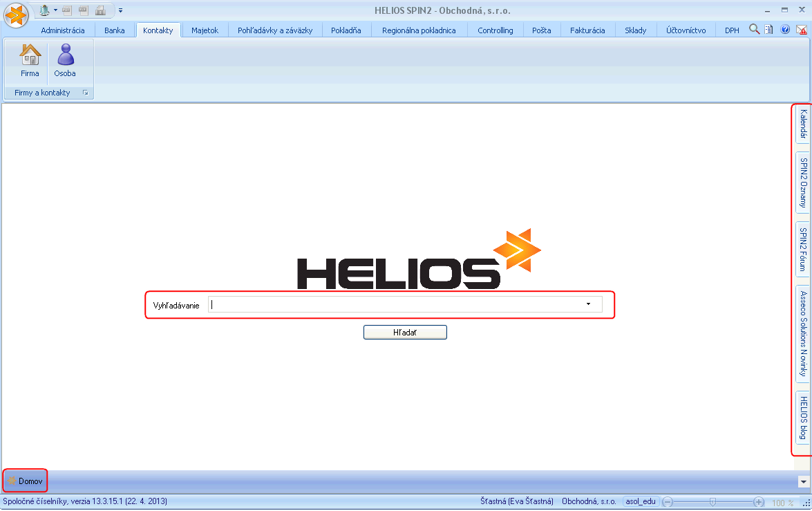The image size is (812, 511).
Task: Open the customize quick access toolbar arrow
Action: (120, 10)
